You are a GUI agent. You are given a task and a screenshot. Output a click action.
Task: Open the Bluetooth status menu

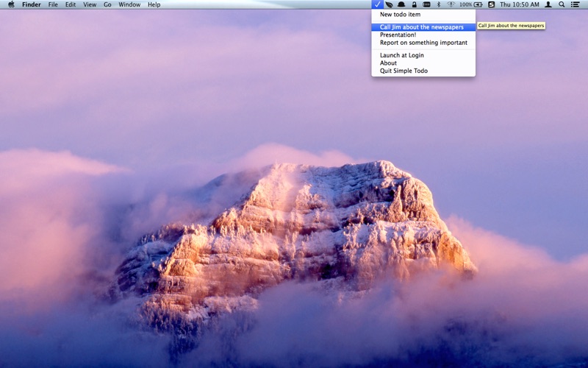pos(438,4)
